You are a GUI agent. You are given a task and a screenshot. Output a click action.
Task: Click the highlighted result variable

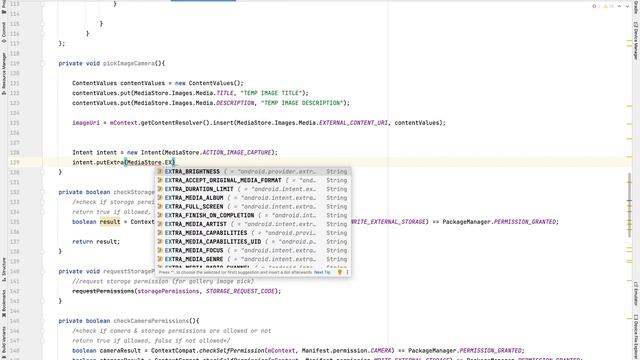pyautogui.click(x=110, y=222)
